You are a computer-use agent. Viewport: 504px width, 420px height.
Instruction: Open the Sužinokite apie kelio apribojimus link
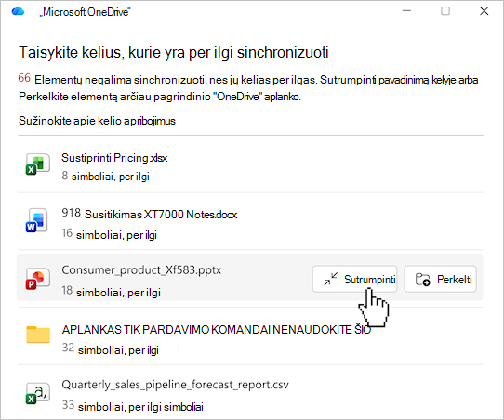(x=97, y=121)
